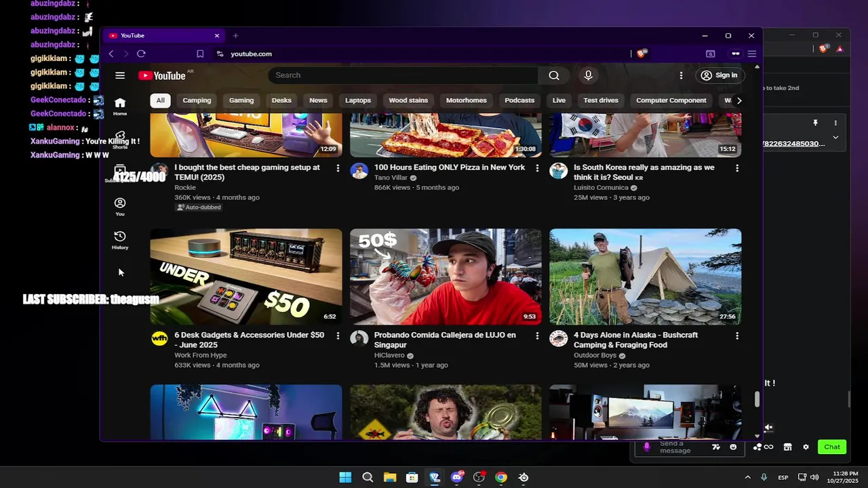This screenshot has width=868, height=488.
Task: Select the Live category chip
Action: tap(559, 100)
